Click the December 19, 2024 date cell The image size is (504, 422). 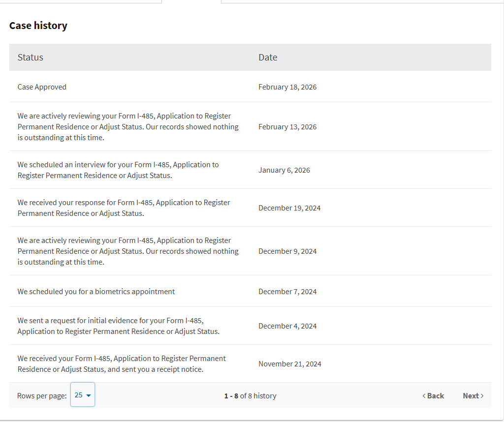289,208
